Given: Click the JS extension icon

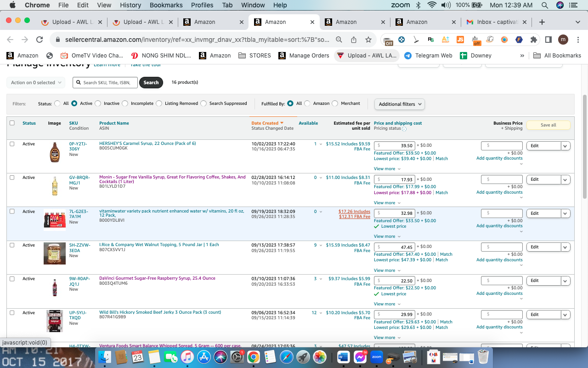Looking at the screenshot, I should (460, 40).
